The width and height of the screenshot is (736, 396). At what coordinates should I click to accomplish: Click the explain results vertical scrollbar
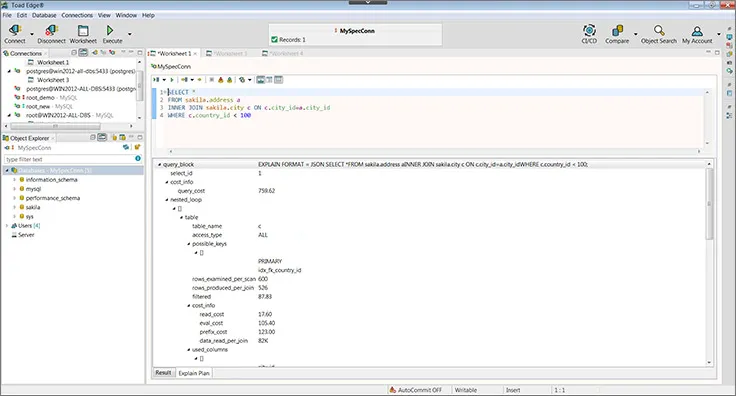pyautogui.click(x=709, y=204)
